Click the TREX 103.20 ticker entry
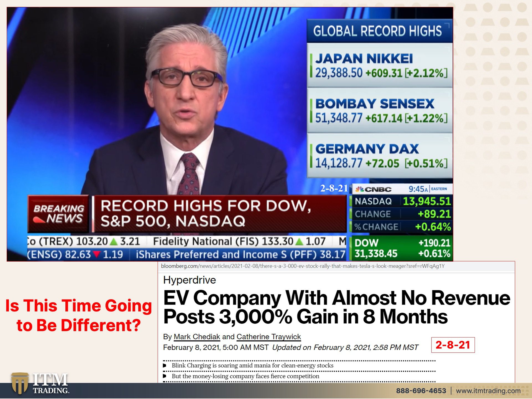Screen dimensions: 532x399 pos(84,241)
